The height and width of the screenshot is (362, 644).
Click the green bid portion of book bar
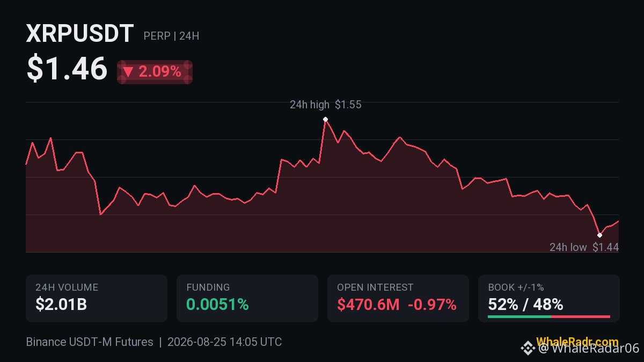(x=519, y=316)
